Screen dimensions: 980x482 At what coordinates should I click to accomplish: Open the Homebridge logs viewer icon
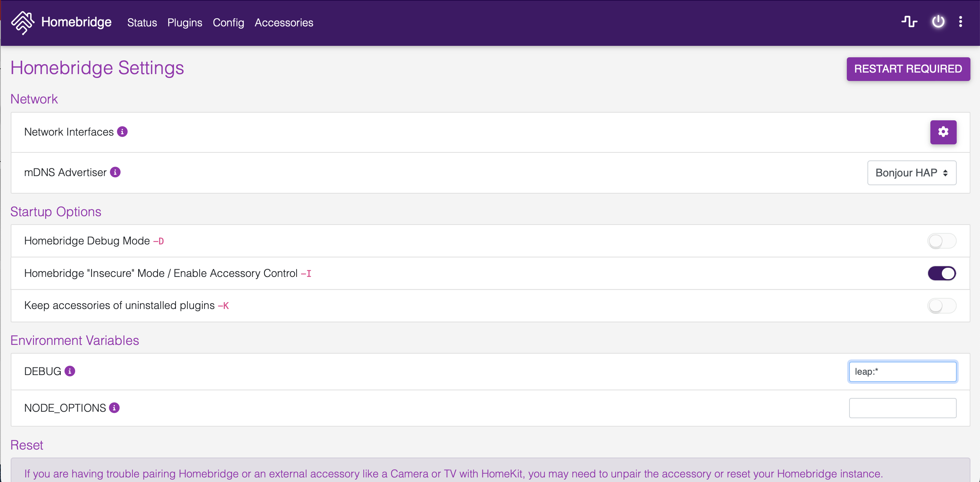tap(909, 22)
